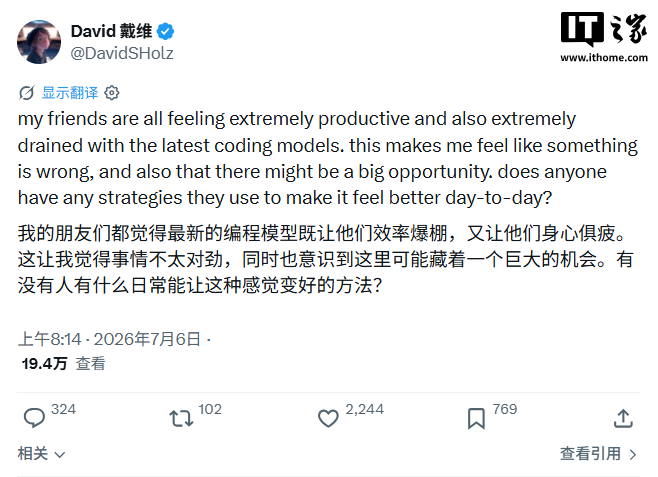The width and height of the screenshot is (658, 477).
Task: Expand the 相关 sort dropdown
Action: [41, 454]
